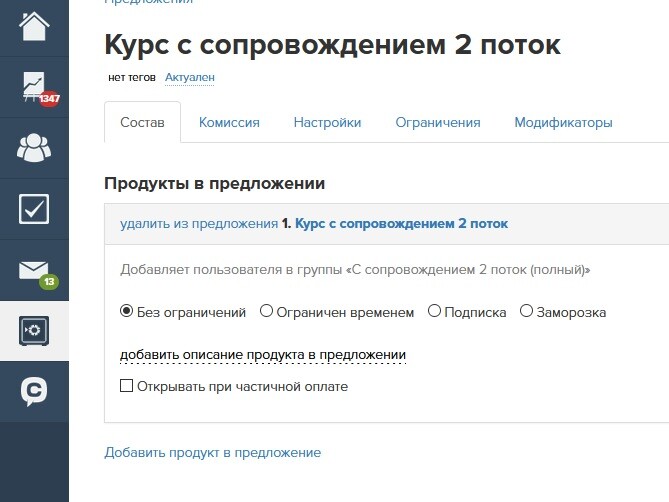Open the "Модификаторы" tab
The width and height of the screenshot is (669, 502).
(x=563, y=123)
